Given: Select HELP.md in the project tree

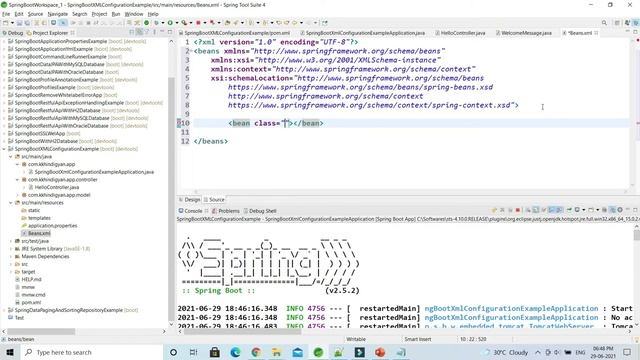Looking at the screenshot, I should (x=31, y=280).
